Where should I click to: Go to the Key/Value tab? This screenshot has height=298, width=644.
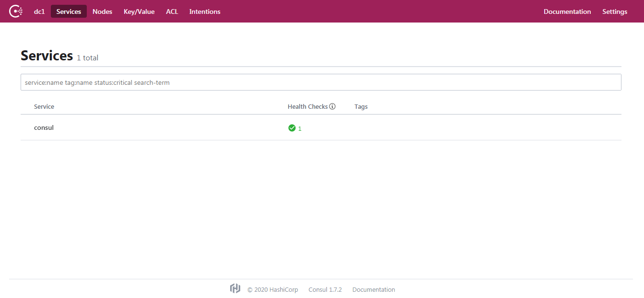[x=139, y=11]
